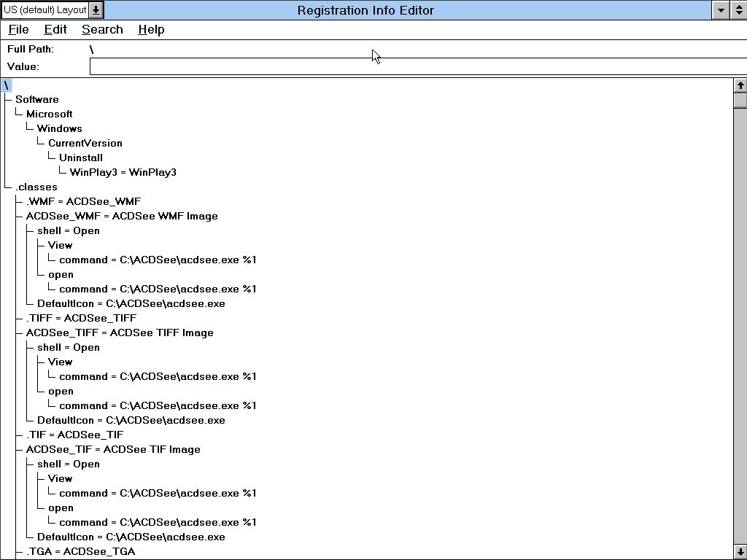Viewport: 747px width, 560px height.
Task: Select ACDSee_TIFF = ACDSee TIFF Image key
Action: (x=120, y=332)
